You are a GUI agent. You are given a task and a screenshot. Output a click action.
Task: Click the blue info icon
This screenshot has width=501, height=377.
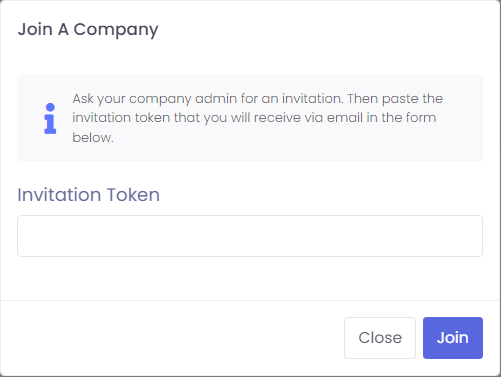click(x=50, y=118)
